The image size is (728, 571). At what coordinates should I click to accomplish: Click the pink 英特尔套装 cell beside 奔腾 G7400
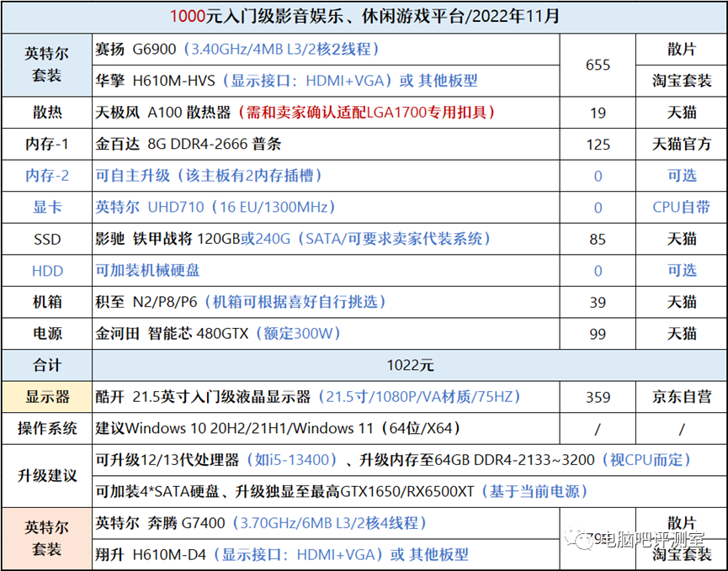pos(47,539)
